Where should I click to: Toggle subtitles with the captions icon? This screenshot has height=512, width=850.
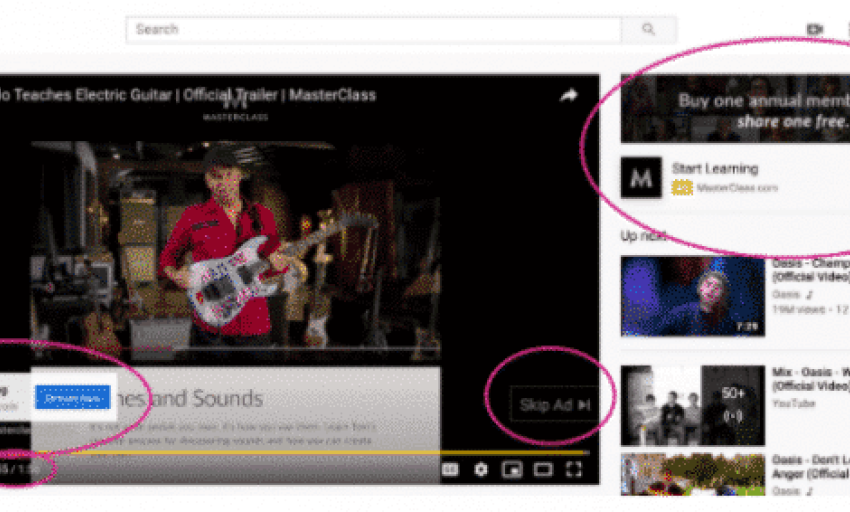pos(450,469)
